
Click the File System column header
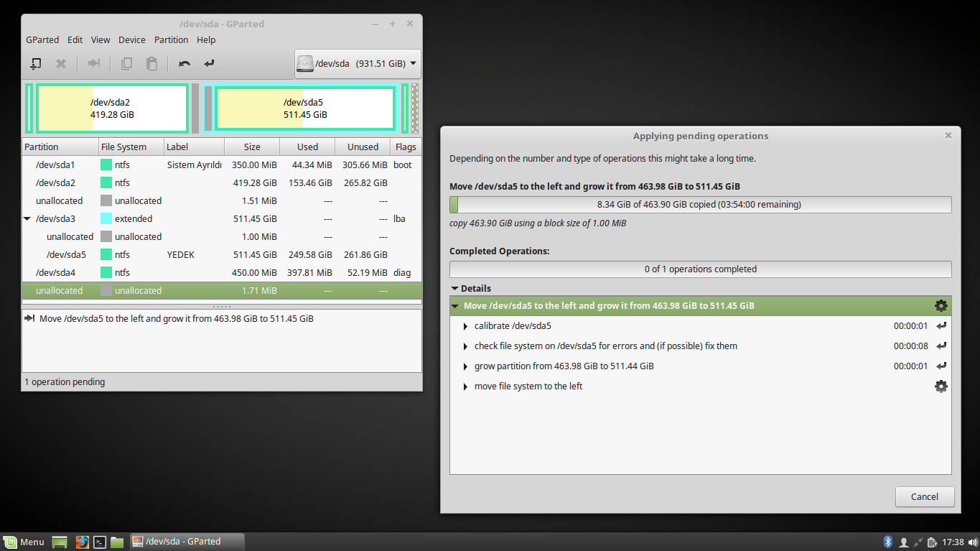pos(131,147)
